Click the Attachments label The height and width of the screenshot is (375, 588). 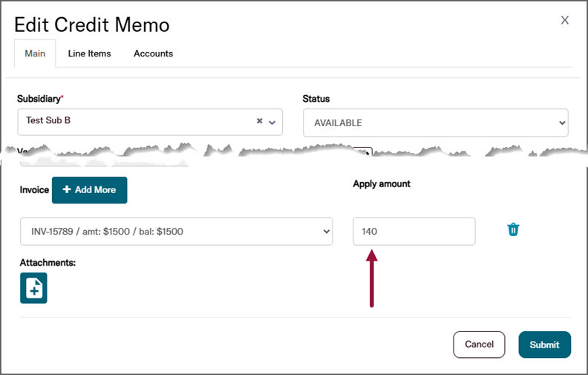click(48, 262)
